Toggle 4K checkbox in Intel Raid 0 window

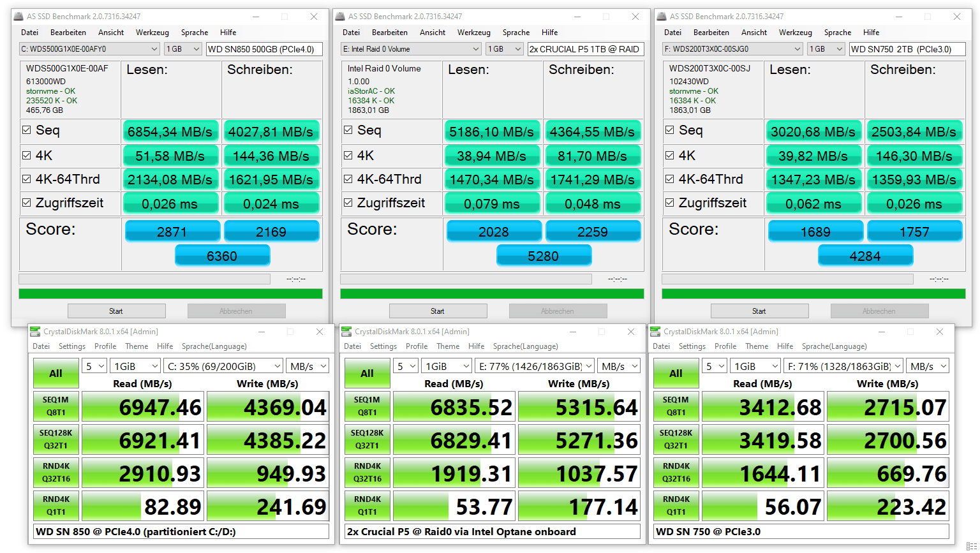(348, 155)
